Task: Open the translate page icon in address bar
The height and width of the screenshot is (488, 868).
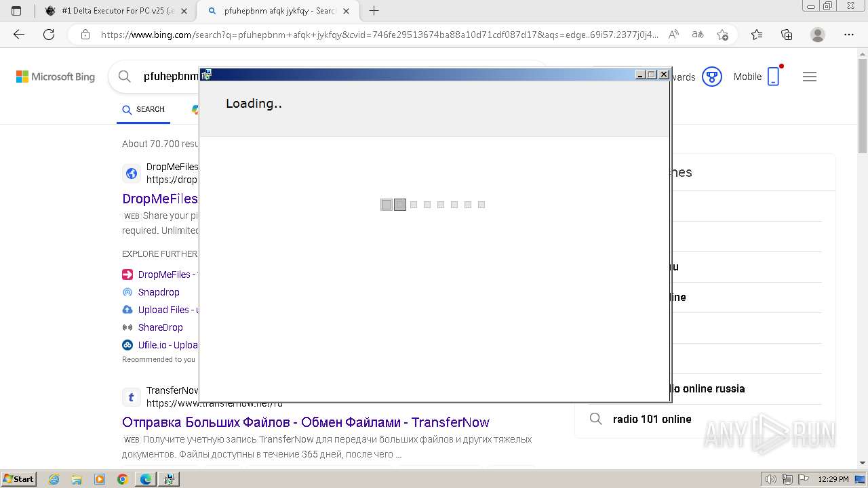Action: tap(698, 35)
